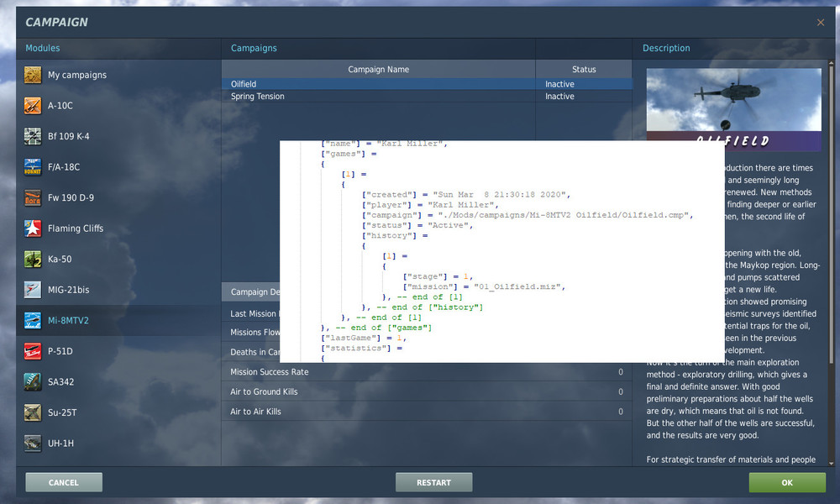Click the Campaigns panel heading
Screen dimensions: 840x504
(x=254, y=48)
